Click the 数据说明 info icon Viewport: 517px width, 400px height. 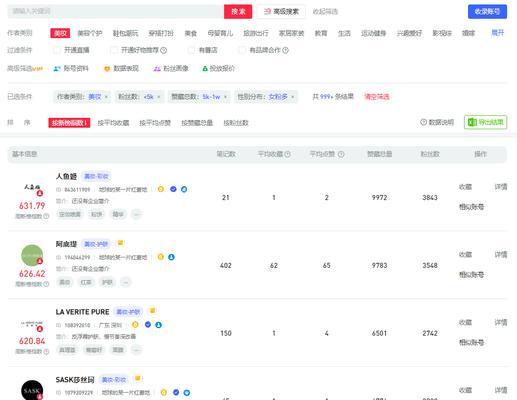click(423, 122)
